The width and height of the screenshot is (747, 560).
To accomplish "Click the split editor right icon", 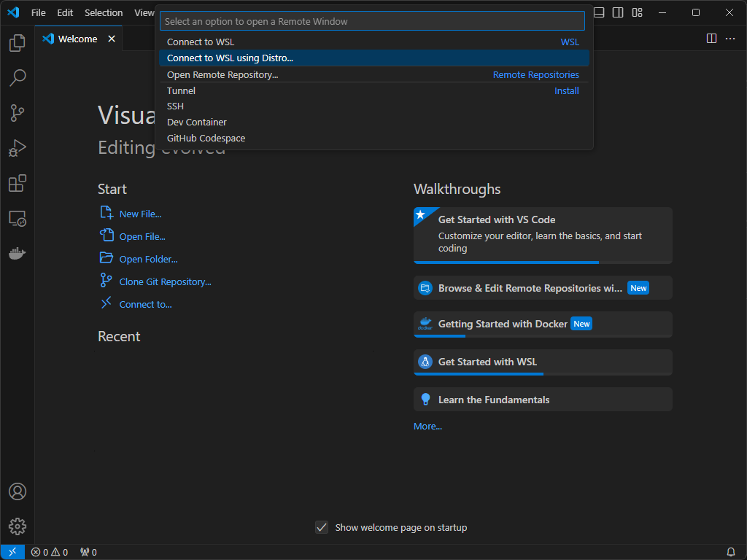I will tap(711, 39).
